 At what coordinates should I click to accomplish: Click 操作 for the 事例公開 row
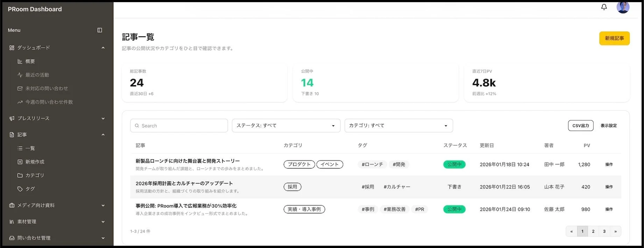[x=609, y=209]
